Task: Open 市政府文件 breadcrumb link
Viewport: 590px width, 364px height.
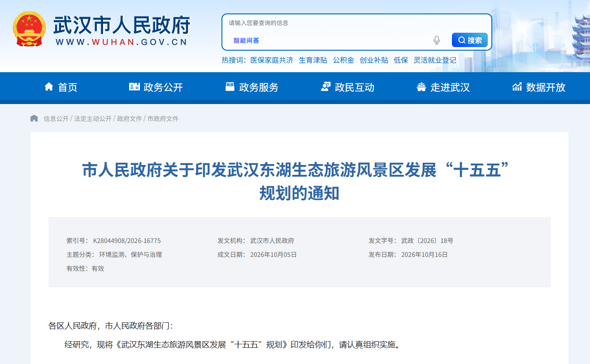Action: (163, 119)
